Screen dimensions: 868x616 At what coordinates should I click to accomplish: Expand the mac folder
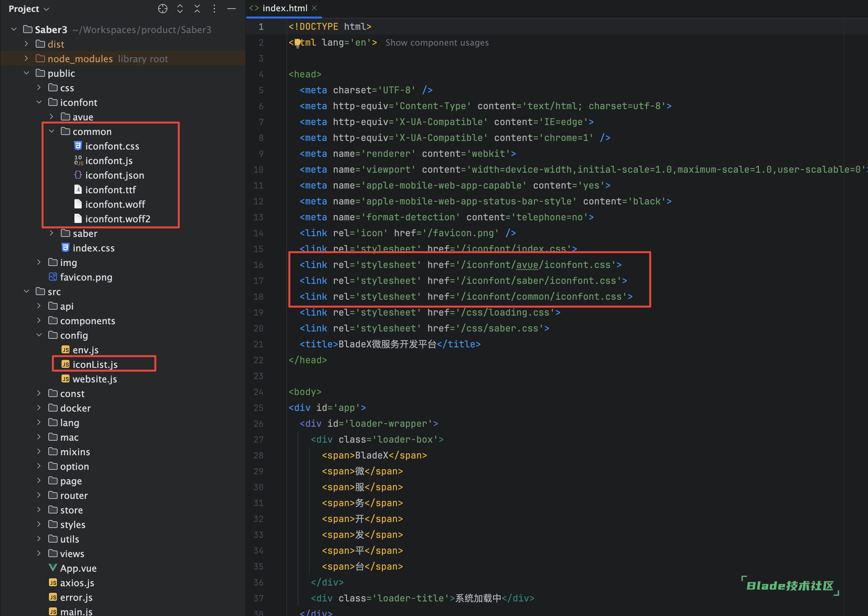coord(39,437)
